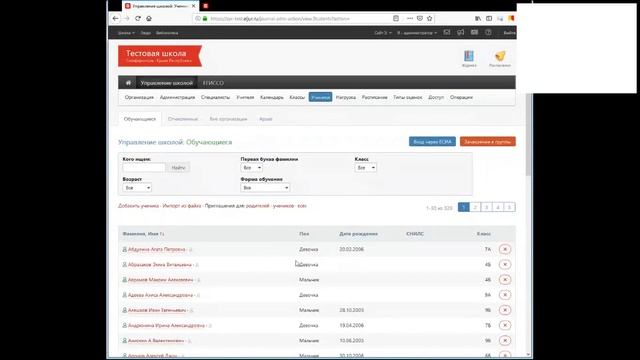640x360 pixels.
Task: Open Управление школой in dark menu
Action: (167, 82)
